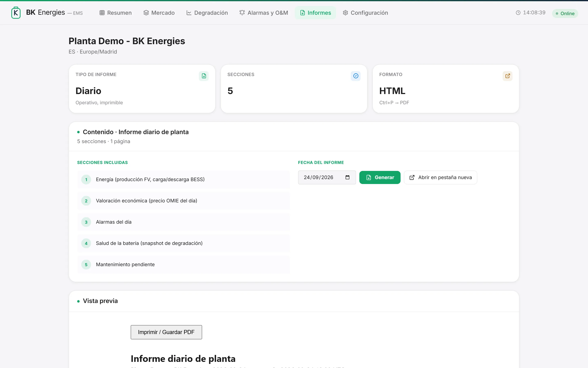588x368 pixels.
Task: Select section 5 Mantenimiento pendiente row
Action: [x=184, y=265]
